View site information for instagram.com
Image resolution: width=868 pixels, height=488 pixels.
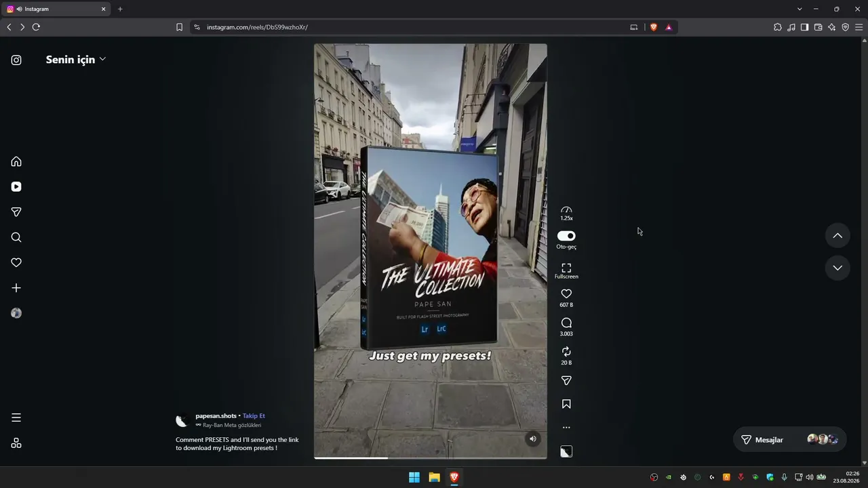pyautogui.click(x=197, y=27)
